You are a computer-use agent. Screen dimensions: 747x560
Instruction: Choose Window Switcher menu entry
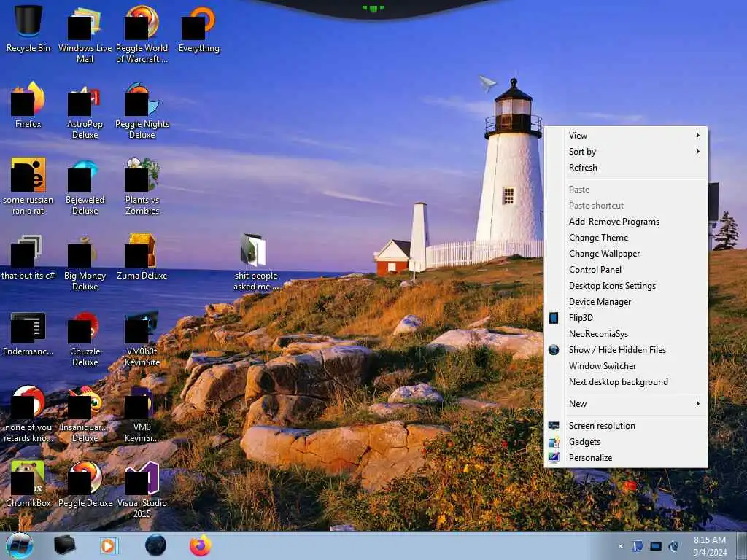[x=626, y=366]
